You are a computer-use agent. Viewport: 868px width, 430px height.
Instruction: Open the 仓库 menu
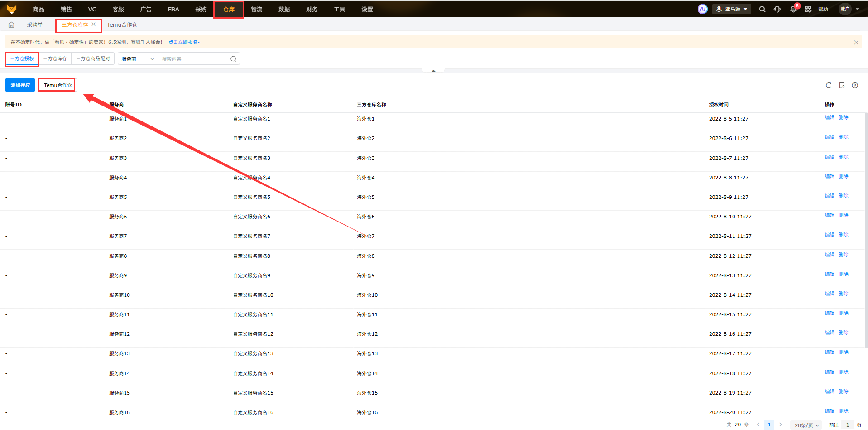(x=229, y=9)
